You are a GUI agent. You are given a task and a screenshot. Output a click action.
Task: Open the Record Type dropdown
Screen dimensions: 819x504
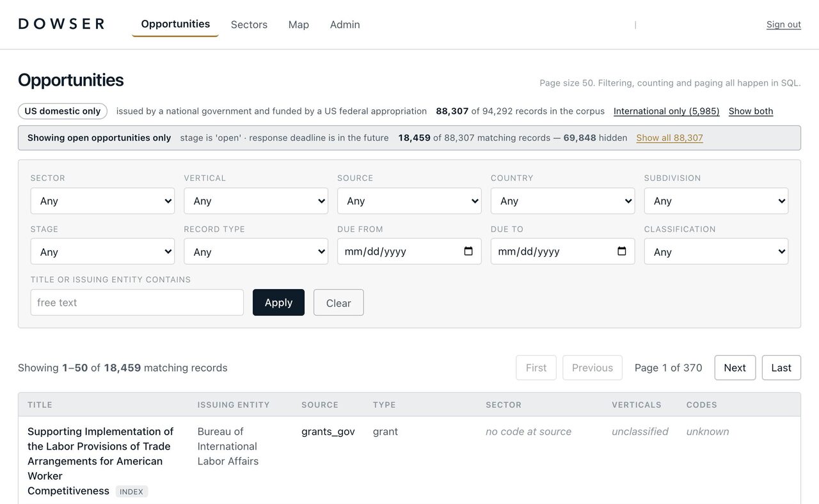point(256,251)
